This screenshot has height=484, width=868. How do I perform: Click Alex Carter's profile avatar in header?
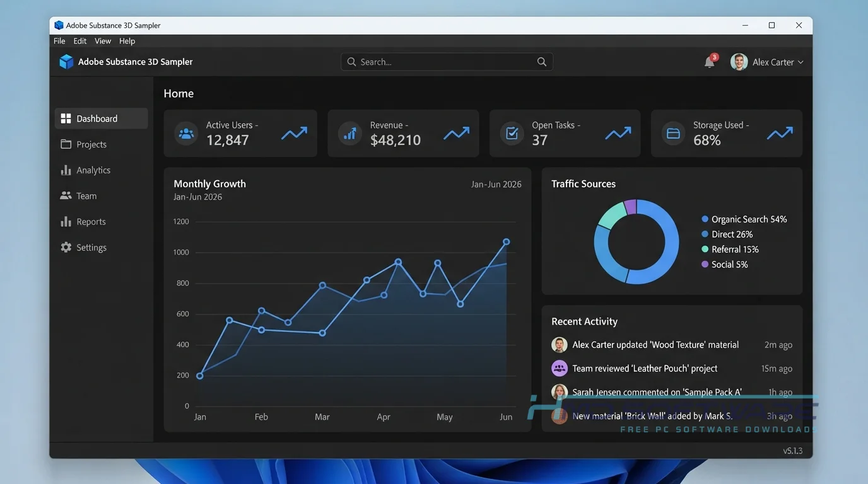click(739, 62)
